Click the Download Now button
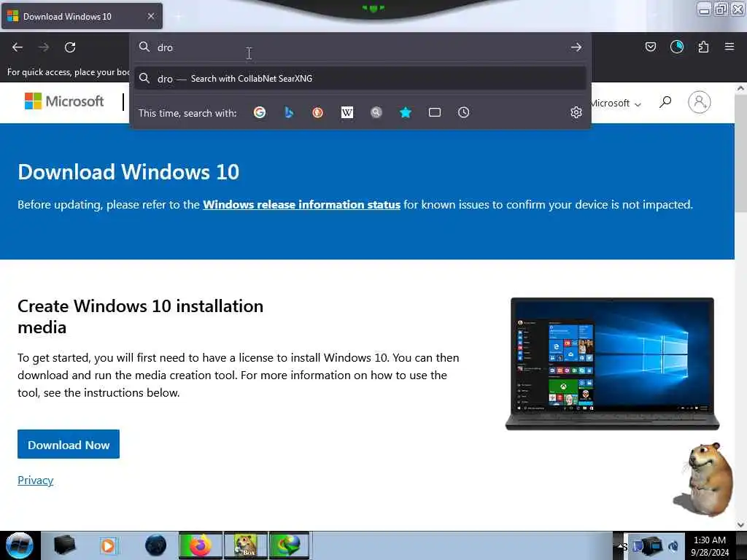747x560 pixels. (69, 444)
